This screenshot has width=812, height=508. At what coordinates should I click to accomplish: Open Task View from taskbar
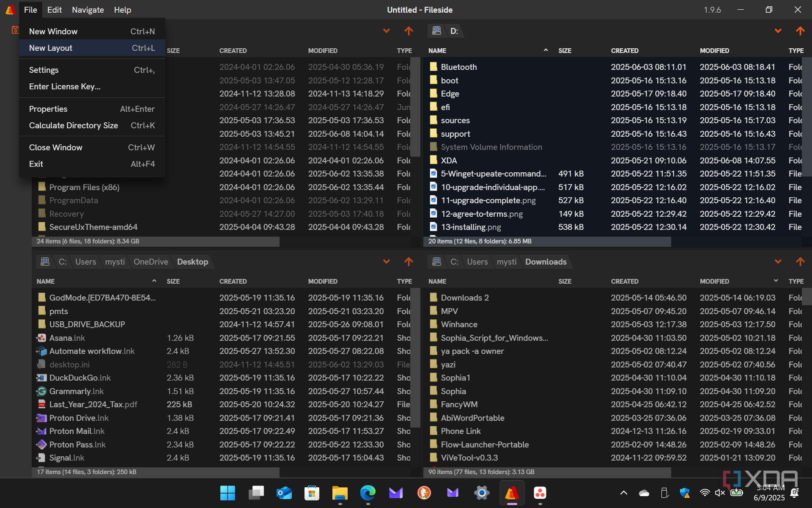pyautogui.click(x=256, y=493)
